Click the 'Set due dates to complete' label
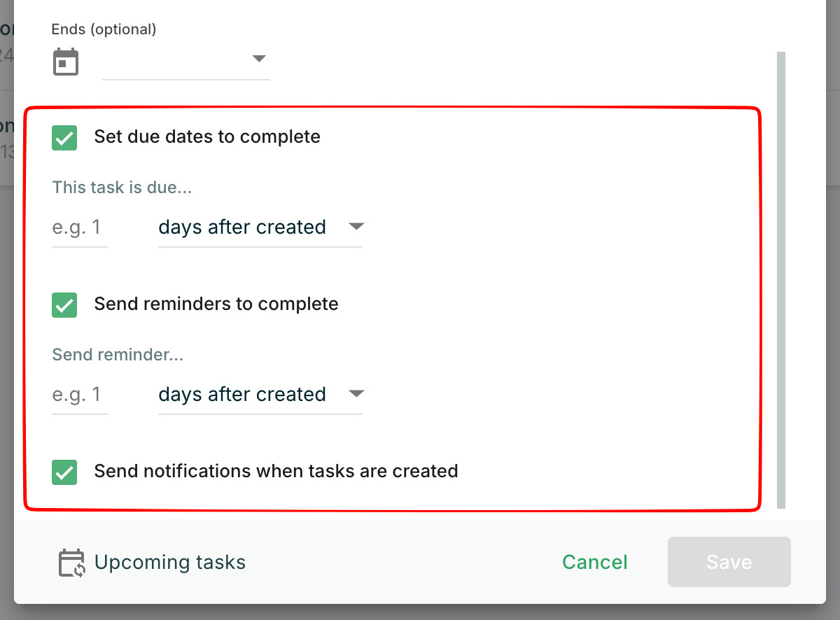This screenshot has height=620, width=840. pos(207,136)
